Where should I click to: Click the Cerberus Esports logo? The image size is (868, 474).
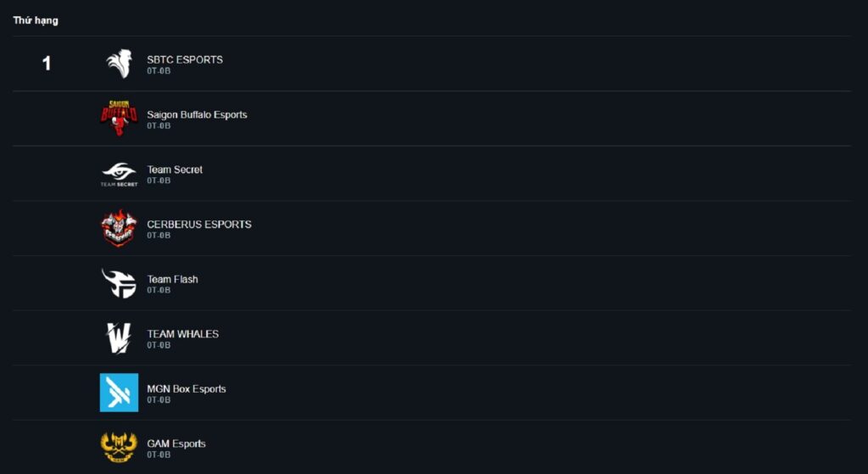pos(119,228)
